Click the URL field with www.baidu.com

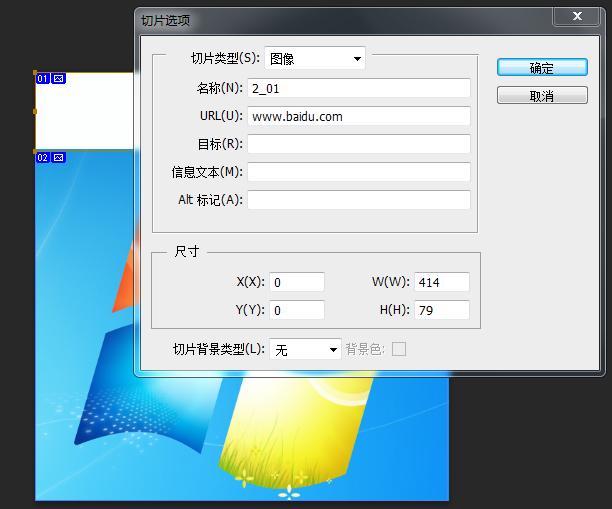pyautogui.click(x=359, y=116)
